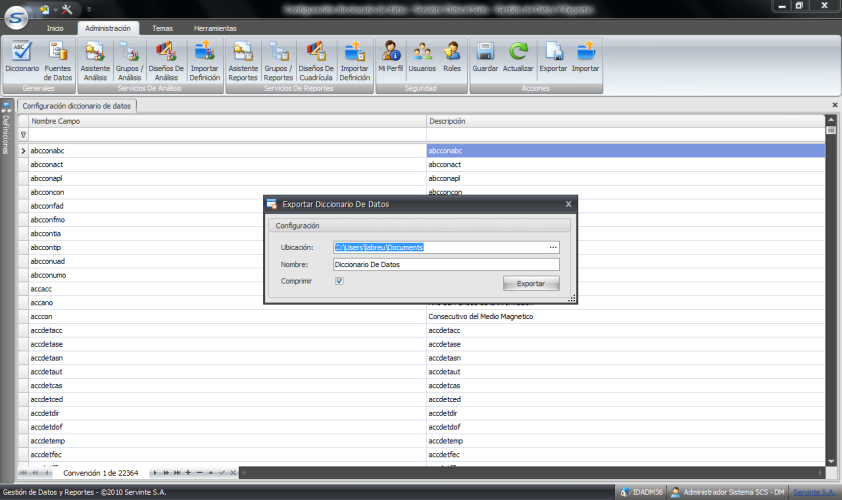Open the Diccionario ribbon icon
This screenshot has width=842, height=500.
pyautogui.click(x=21, y=58)
